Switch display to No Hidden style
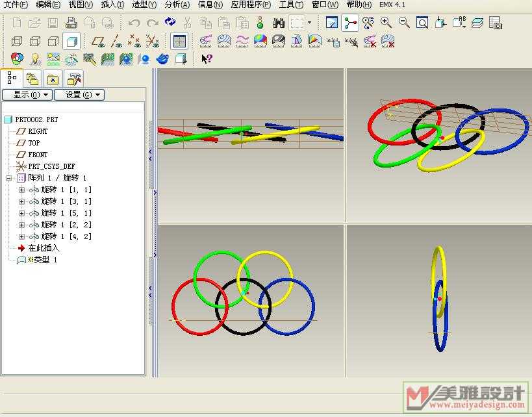This screenshot has width=532, height=417. tap(53, 41)
